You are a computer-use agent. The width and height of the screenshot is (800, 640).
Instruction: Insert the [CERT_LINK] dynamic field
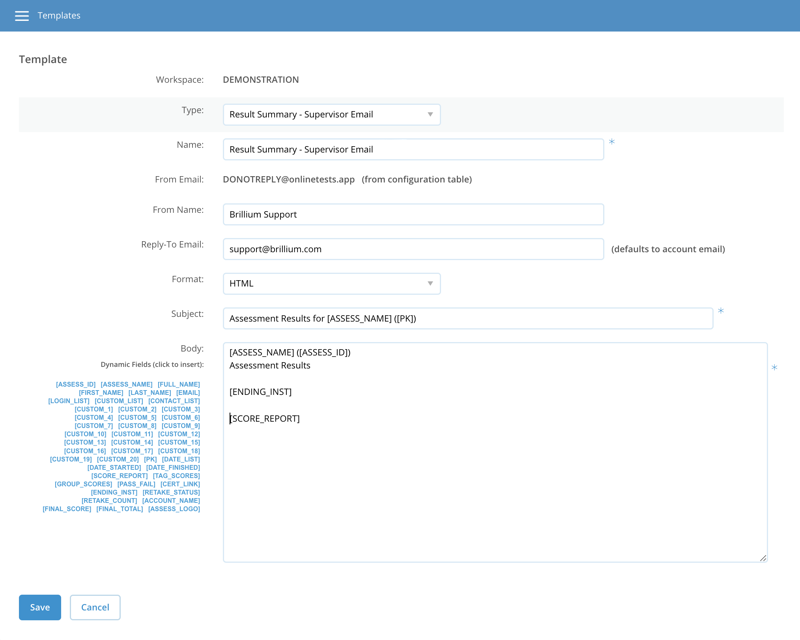(180, 484)
